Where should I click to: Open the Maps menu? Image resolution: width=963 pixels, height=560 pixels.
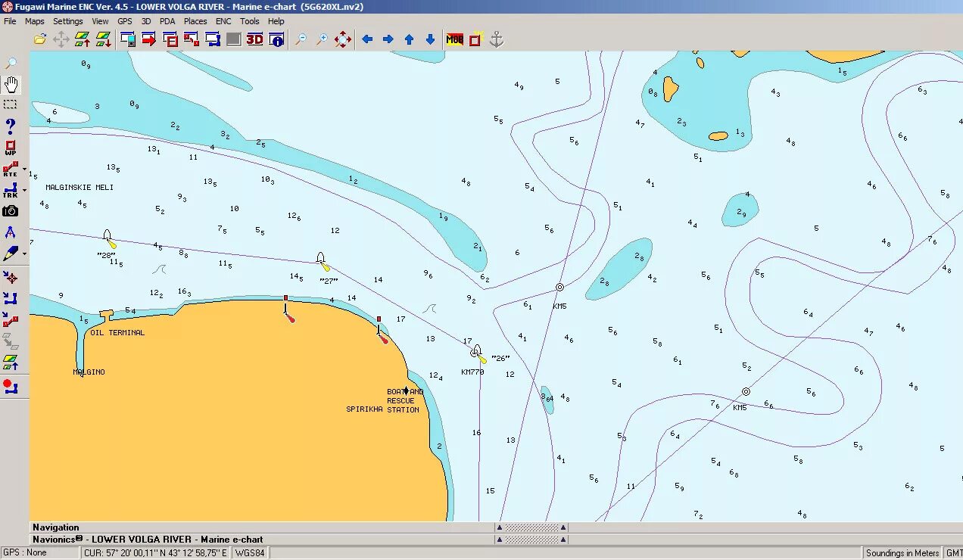pyautogui.click(x=35, y=21)
